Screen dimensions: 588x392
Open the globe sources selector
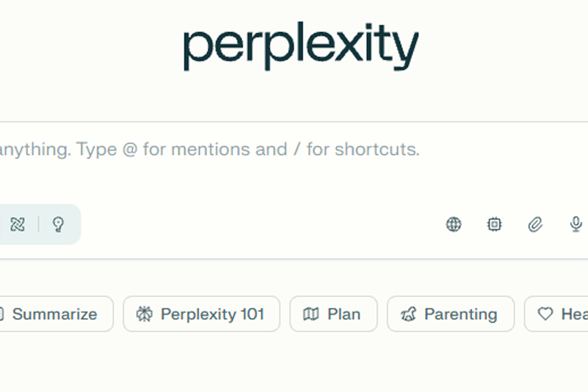(x=454, y=224)
